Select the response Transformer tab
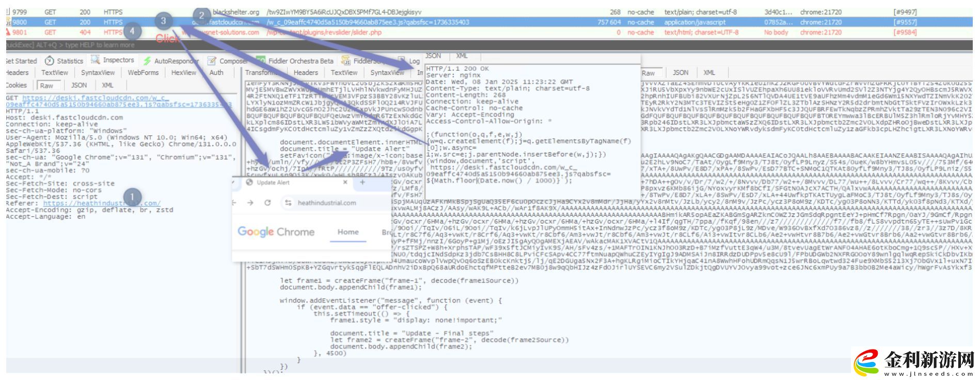Viewport: 980px width, 380px height. (x=263, y=73)
